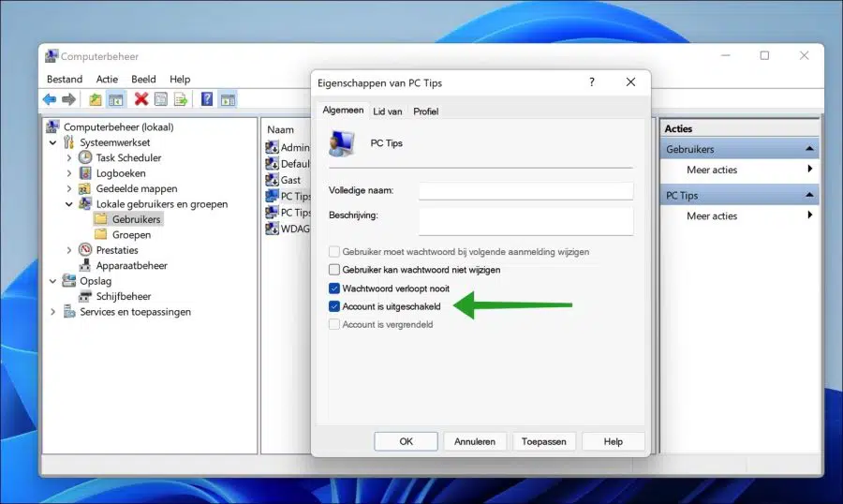Image resolution: width=843 pixels, height=504 pixels.
Task: Open the Help menu in menu bar
Action: [x=180, y=79]
